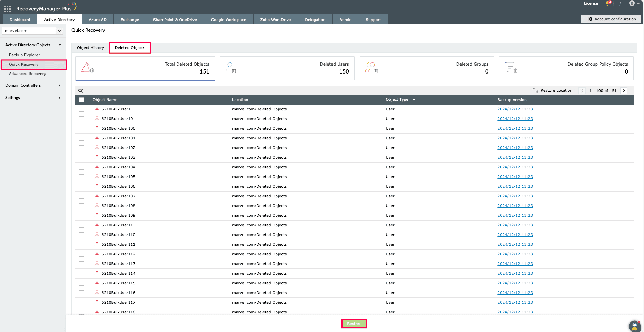This screenshot has width=644, height=332.
Task: Click the user icon beside 6210BulkUser117
Action: pos(97,302)
